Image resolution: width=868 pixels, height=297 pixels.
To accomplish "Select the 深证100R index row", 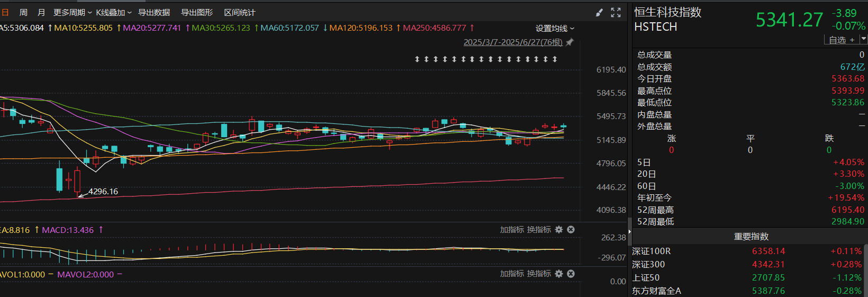I will (747, 251).
